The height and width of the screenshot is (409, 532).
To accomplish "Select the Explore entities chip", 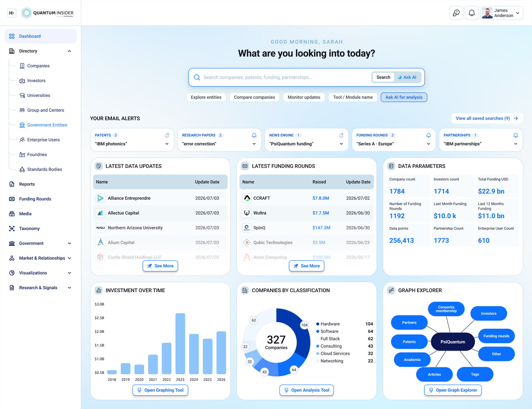I will 206,97.
